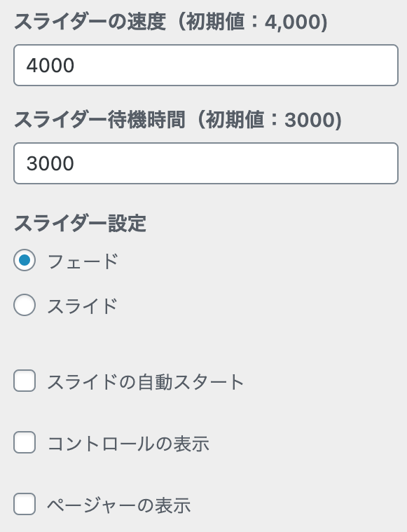Click the スライダーの速度 field label
This screenshot has height=532, width=407.
90,22
